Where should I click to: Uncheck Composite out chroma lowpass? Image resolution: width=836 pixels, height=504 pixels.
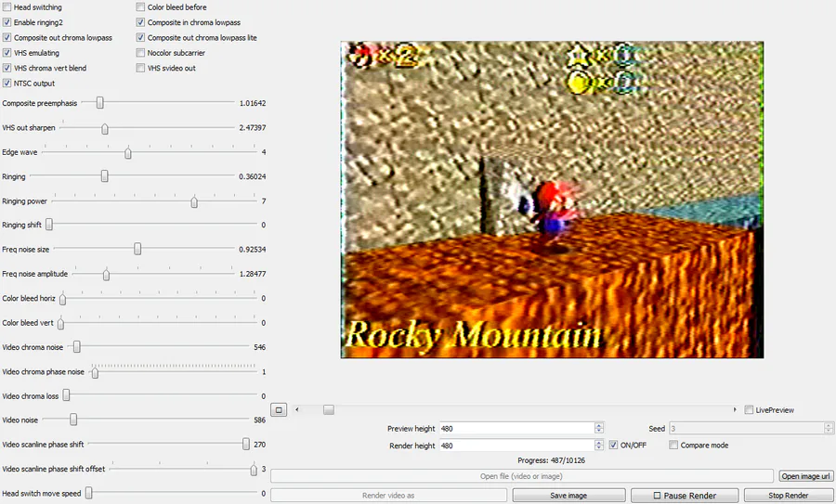[7, 38]
